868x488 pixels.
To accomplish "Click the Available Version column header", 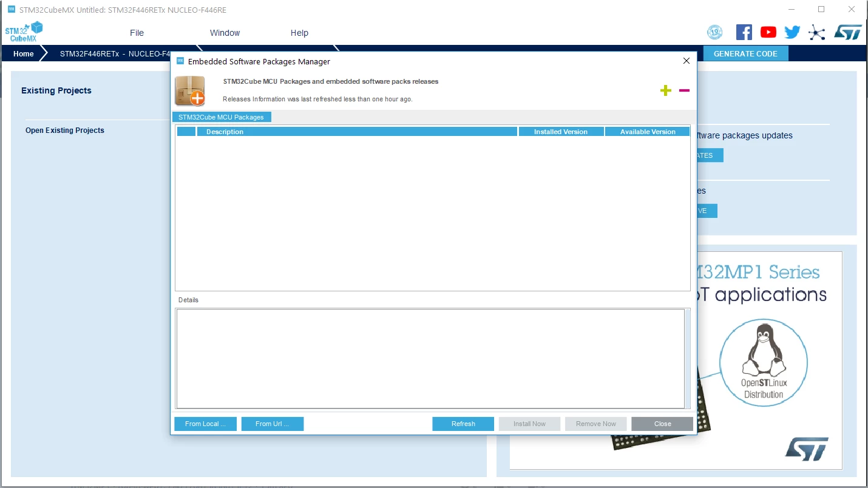I will [x=648, y=132].
